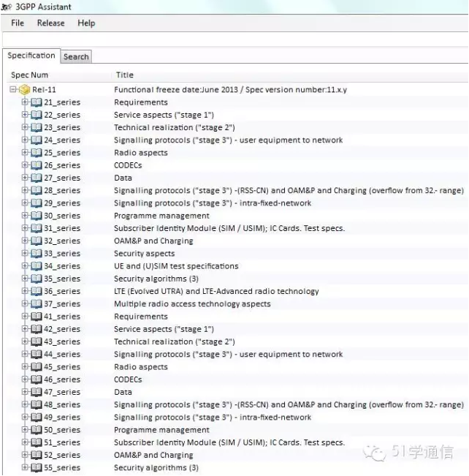Click in the empty toolbar field below menus

(235, 39)
